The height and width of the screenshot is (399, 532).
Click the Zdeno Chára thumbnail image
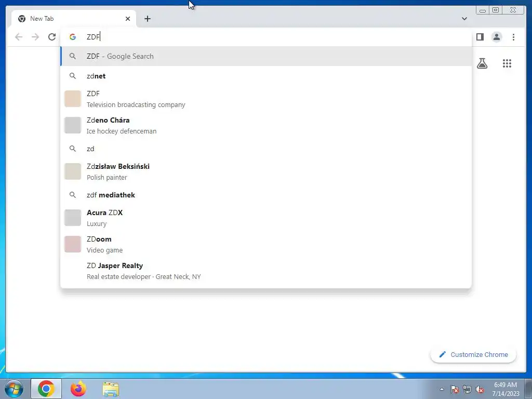(x=73, y=125)
